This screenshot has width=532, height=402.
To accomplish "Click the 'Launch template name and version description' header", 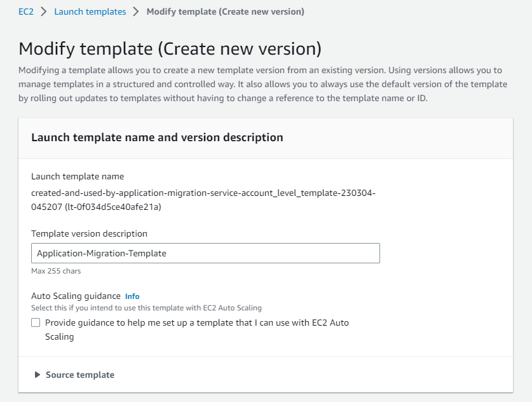I will (157, 137).
